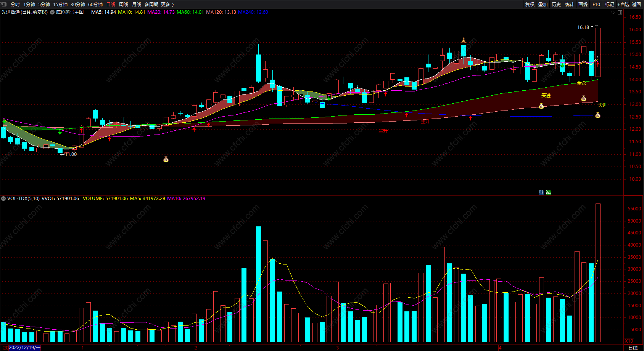
Task: Click the last candlestick reaching 16.18
Action: coord(598,52)
